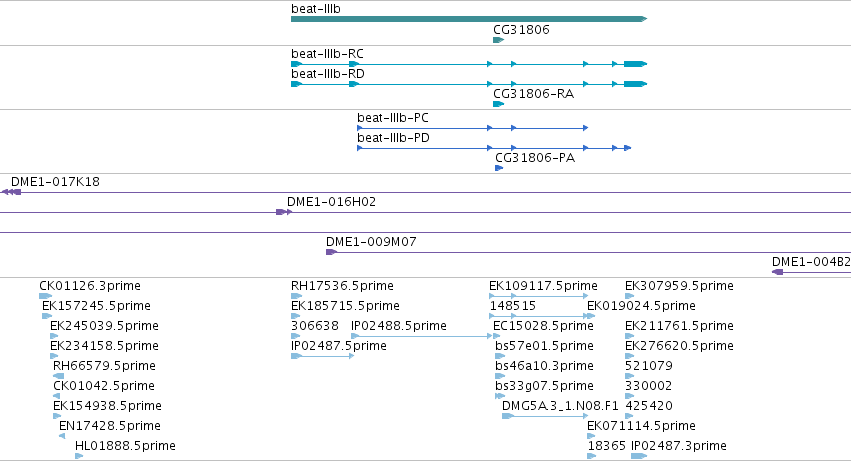Click the DME1-004B2 reverse arrow glyph
Screen dimensions: 851x461
point(778,272)
